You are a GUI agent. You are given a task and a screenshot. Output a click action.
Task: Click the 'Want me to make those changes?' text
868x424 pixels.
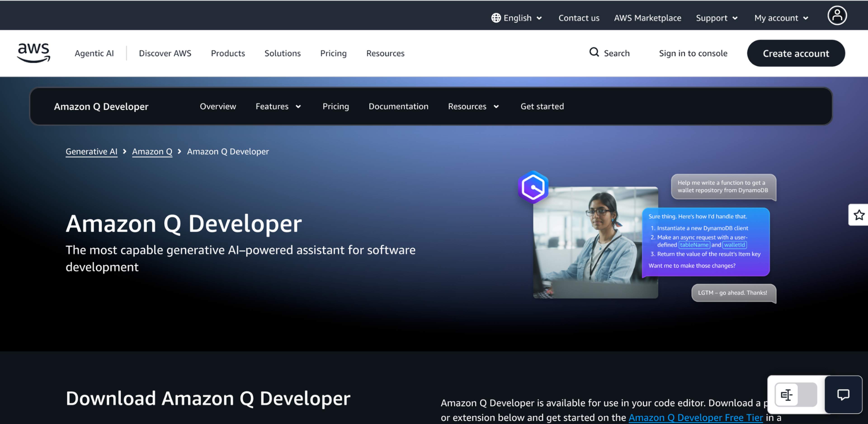(692, 266)
